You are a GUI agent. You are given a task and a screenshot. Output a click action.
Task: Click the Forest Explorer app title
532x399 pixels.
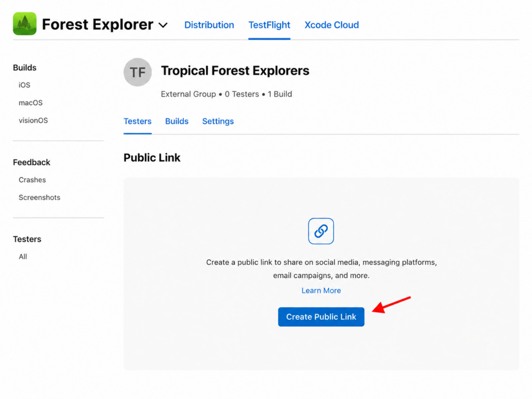tap(98, 24)
